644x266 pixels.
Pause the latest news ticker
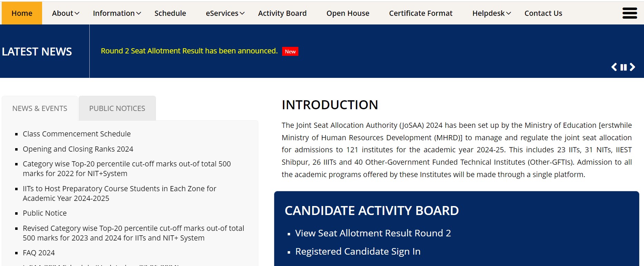coord(623,67)
